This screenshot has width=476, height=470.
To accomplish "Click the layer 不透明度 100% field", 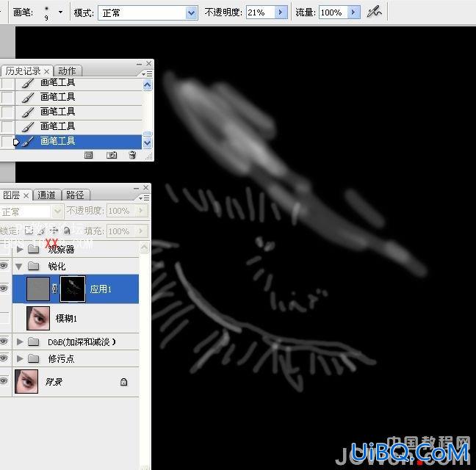I will [x=121, y=211].
